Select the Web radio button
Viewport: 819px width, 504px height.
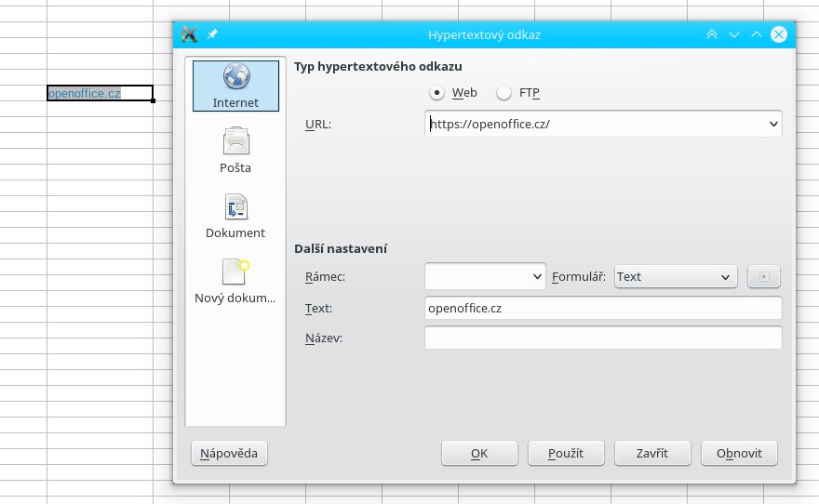tap(436, 93)
